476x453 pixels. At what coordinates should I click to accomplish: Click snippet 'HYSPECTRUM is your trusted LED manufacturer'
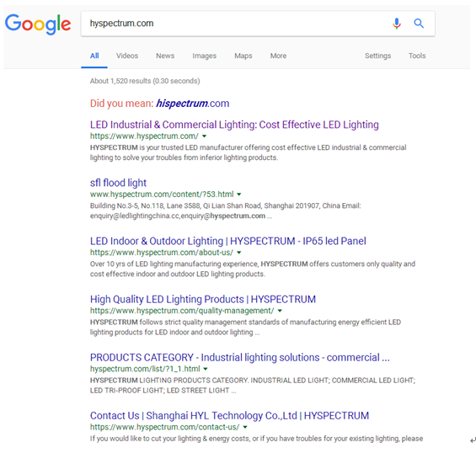(x=249, y=152)
